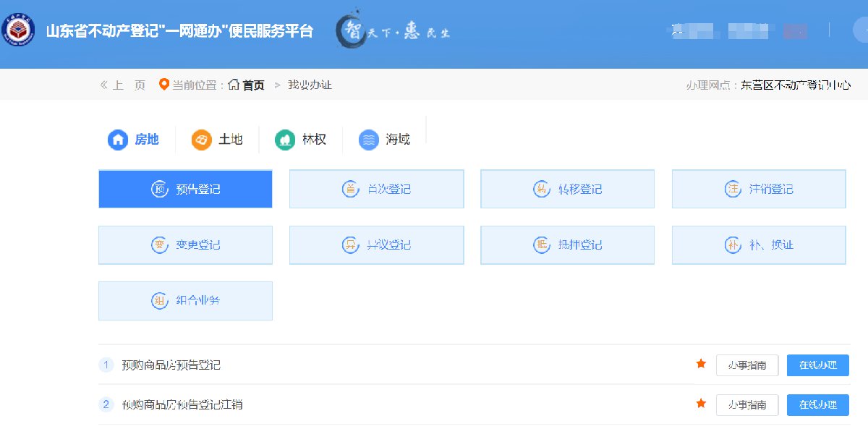Click the home icon beside 首页
The width and height of the screenshot is (868, 429).
(234, 85)
